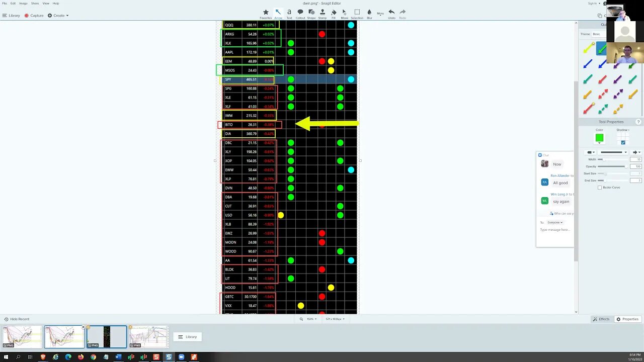Open the arrow end style dropdown

tap(636, 152)
